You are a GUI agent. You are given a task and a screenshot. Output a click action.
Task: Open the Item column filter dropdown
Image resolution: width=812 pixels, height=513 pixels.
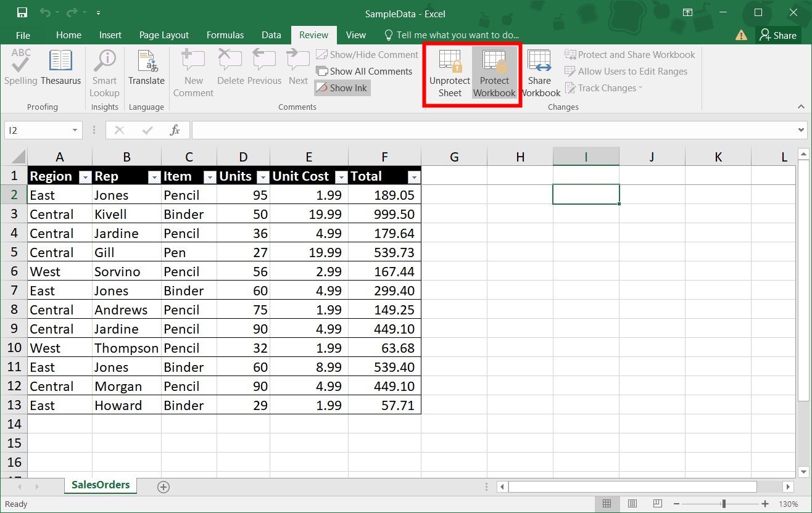point(210,177)
